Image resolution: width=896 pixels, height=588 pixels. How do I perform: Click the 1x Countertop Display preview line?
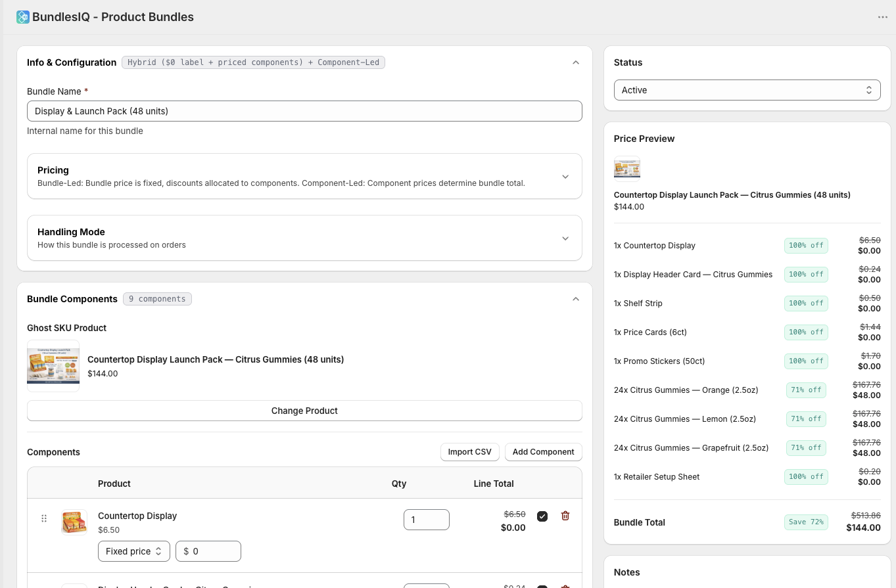click(747, 245)
